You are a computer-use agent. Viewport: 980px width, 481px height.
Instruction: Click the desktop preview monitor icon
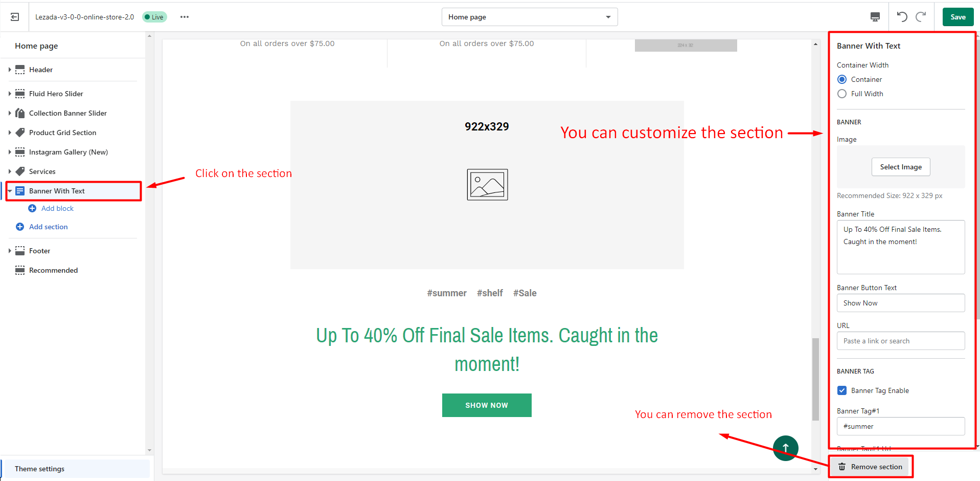[x=875, y=16]
